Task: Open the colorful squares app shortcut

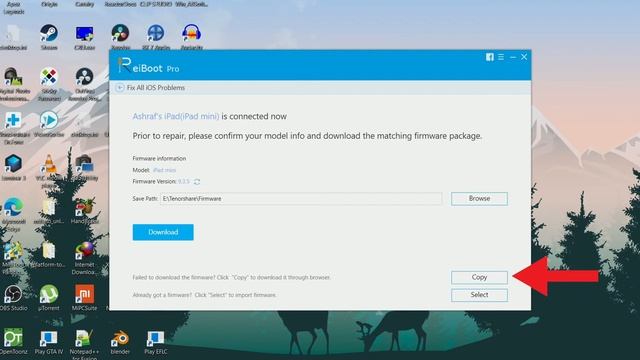Action: click(49, 78)
